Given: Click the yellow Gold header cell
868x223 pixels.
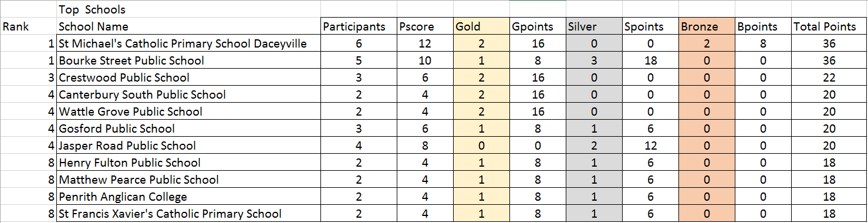Looking at the screenshot, I should 482,26.
